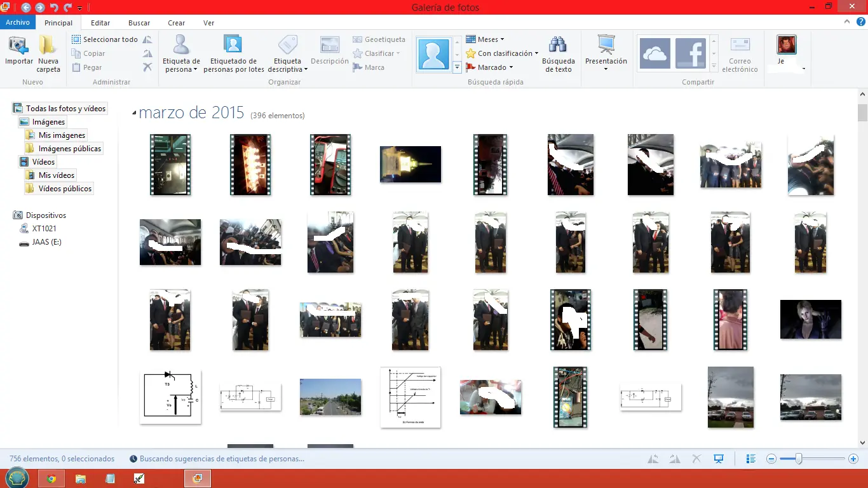
Task: Select Mis vídeos folder
Action: tap(50, 175)
